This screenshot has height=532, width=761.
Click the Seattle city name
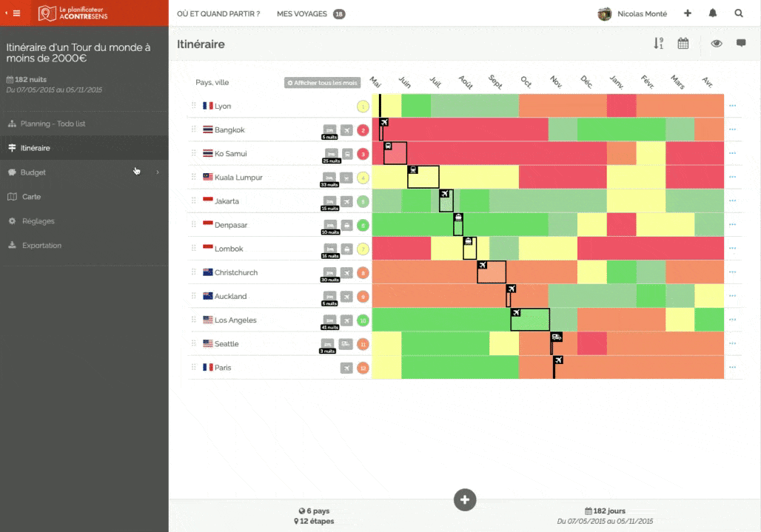[x=227, y=344]
